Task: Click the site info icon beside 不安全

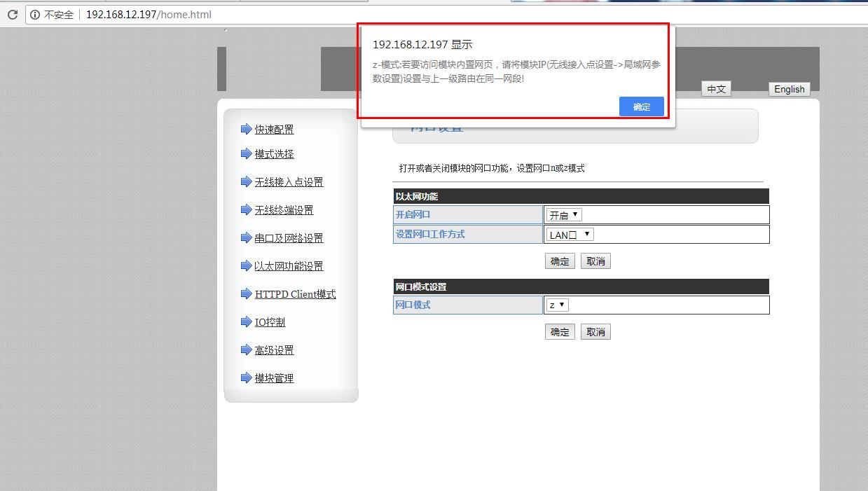Action: coord(35,15)
